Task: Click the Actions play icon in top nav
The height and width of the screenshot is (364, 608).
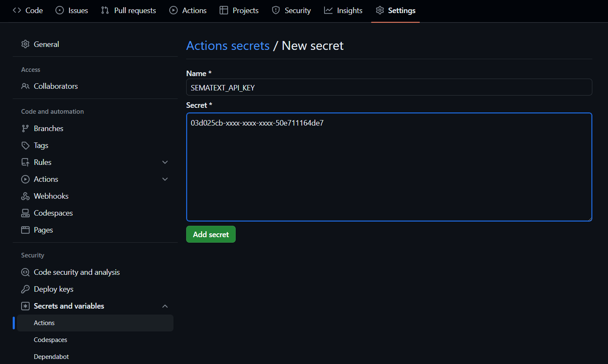Action: pyautogui.click(x=173, y=10)
